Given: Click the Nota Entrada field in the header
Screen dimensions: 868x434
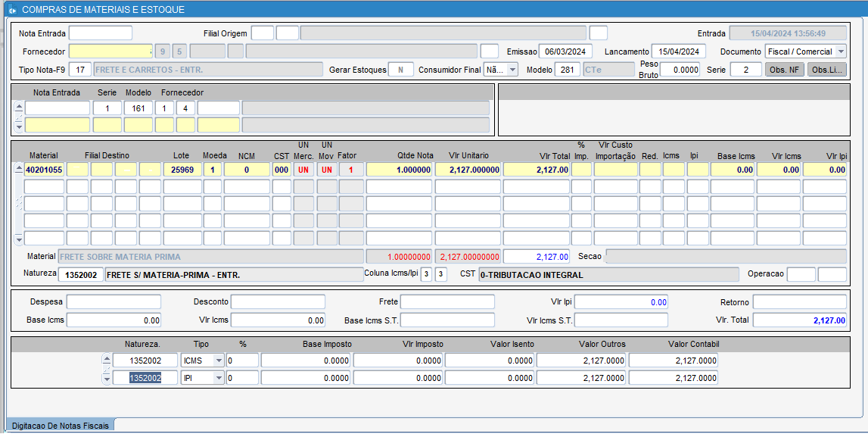Looking at the screenshot, I should [101, 33].
